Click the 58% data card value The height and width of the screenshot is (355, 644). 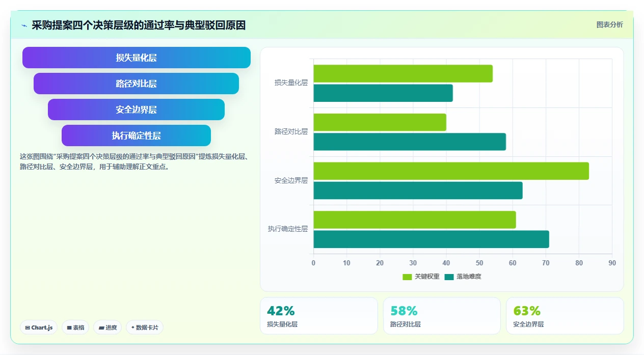(404, 311)
